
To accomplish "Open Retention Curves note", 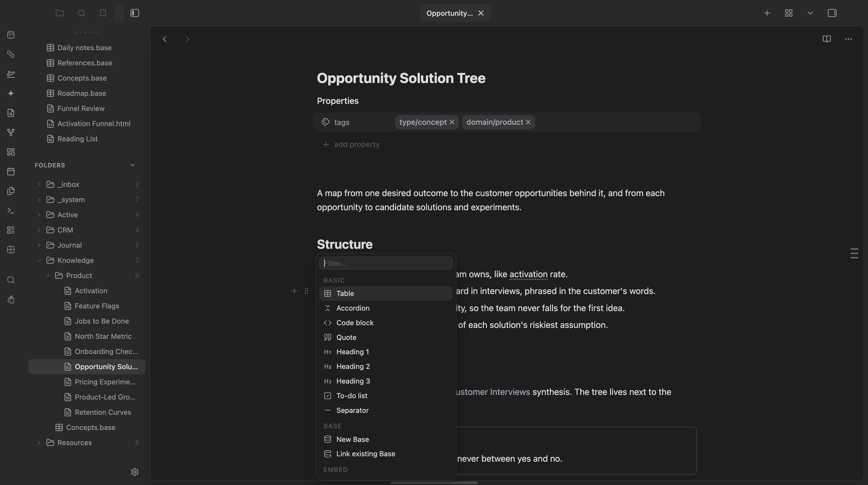I will click(103, 412).
